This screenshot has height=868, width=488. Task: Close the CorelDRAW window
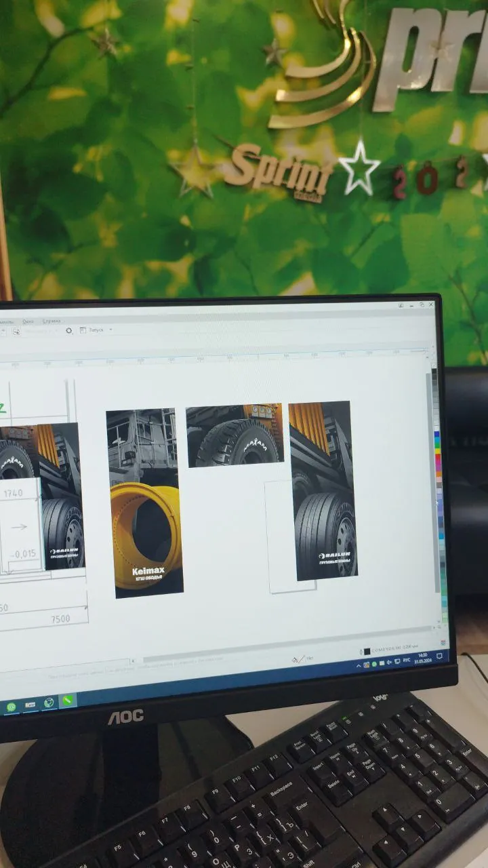point(431,306)
